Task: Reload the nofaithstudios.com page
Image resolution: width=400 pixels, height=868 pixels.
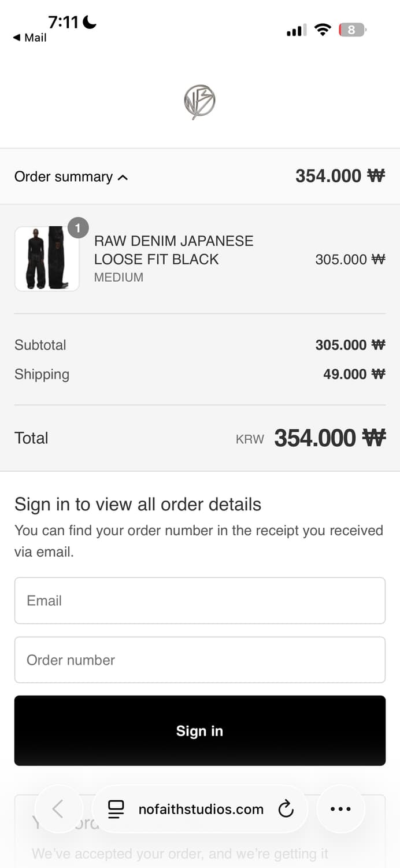Action: (x=286, y=809)
